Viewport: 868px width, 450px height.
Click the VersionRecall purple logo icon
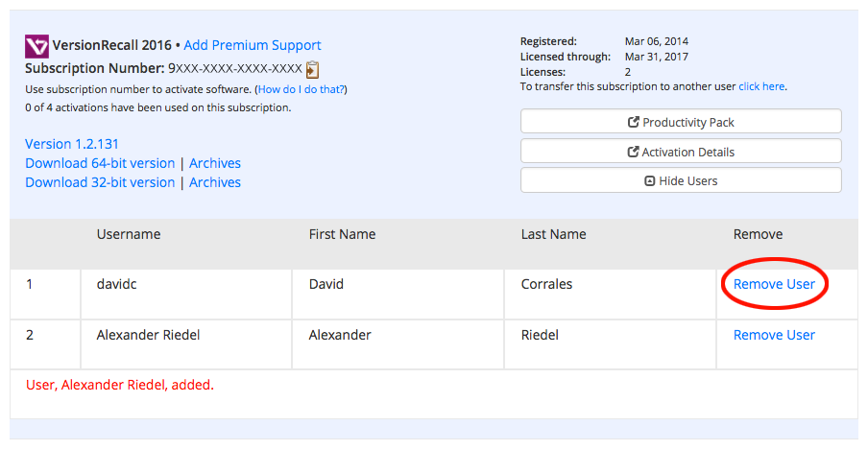(x=37, y=46)
